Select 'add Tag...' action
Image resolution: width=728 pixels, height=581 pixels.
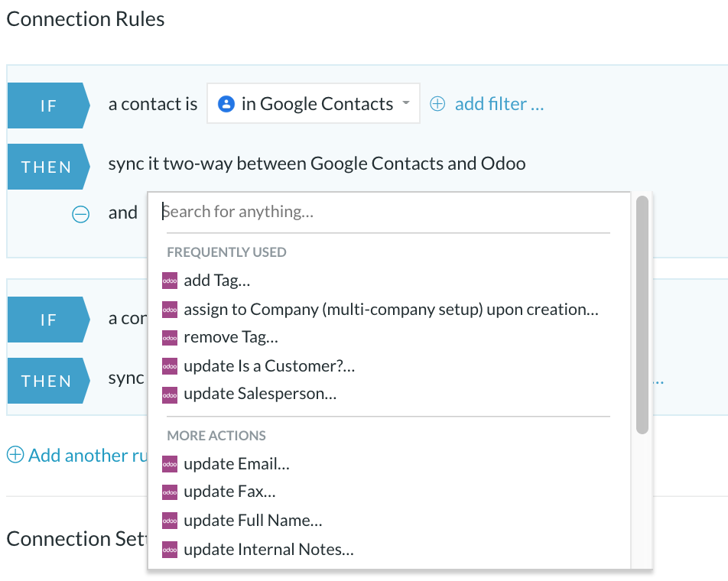(217, 281)
